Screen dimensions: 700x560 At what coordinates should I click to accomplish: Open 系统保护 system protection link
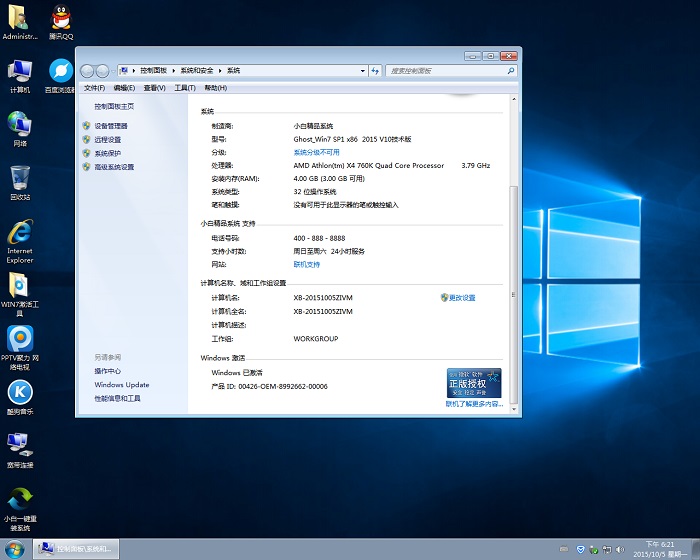click(x=108, y=153)
